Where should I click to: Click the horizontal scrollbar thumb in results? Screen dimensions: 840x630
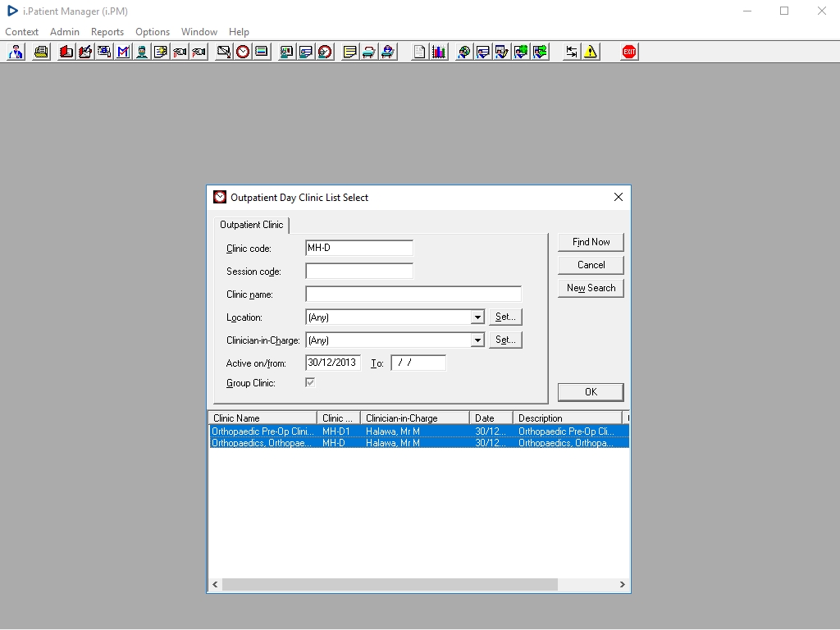[x=390, y=584]
